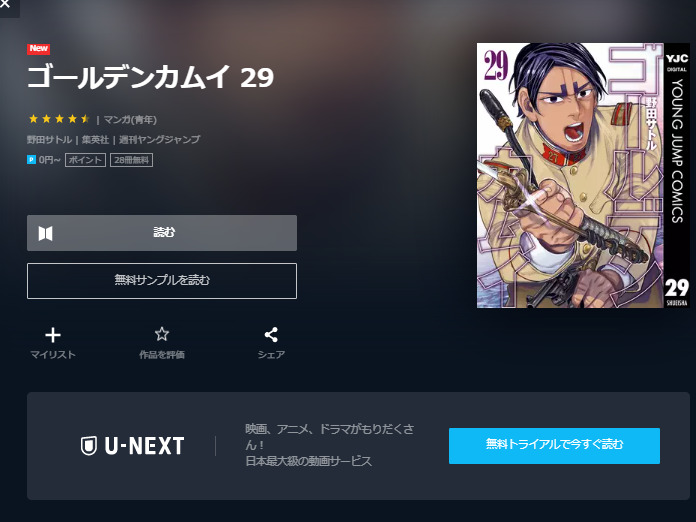Viewport: 696px width, 522px height.
Task: Click the Golden Kamuy 29 cover image
Action: 583,175
